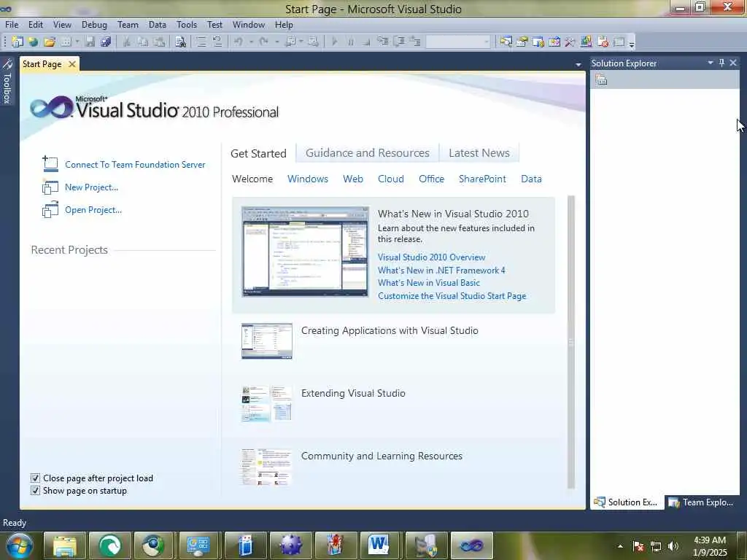The width and height of the screenshot is (747, 560).
Task: Click the Copy toolbar icon
Action: click(x=143, y=42)
